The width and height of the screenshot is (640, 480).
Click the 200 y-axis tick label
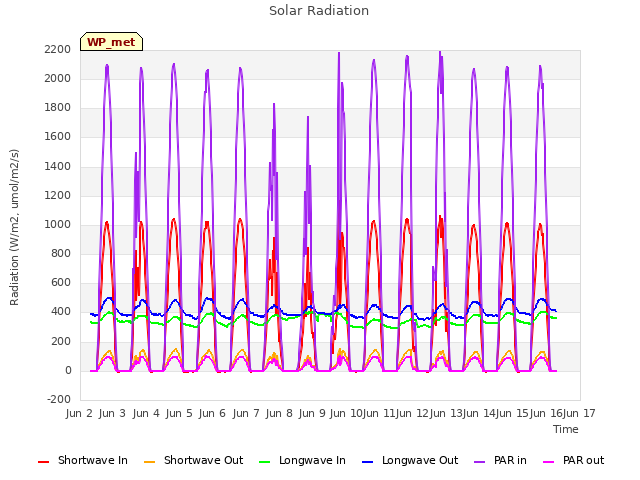61,341
